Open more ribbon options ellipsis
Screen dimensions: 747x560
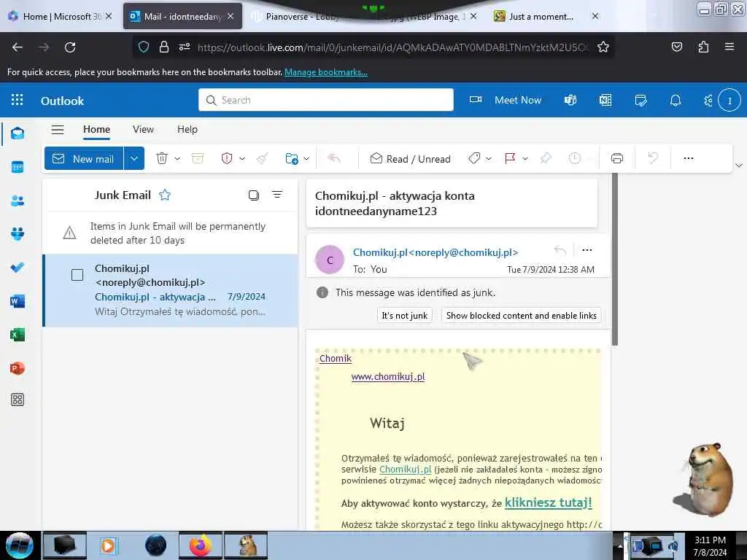click(x=689, y=158)
